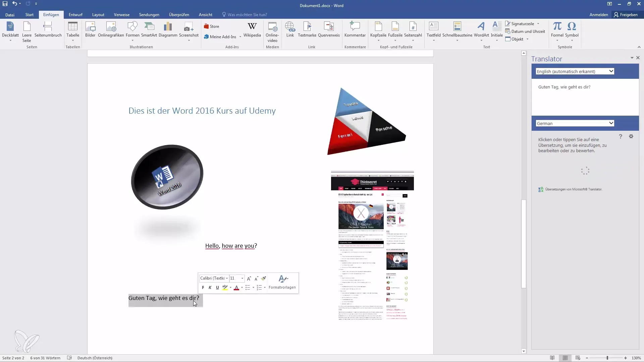This screenshot has width=644, height=362.
Task: Switch to the Start tab
Action: pos(29,15)
